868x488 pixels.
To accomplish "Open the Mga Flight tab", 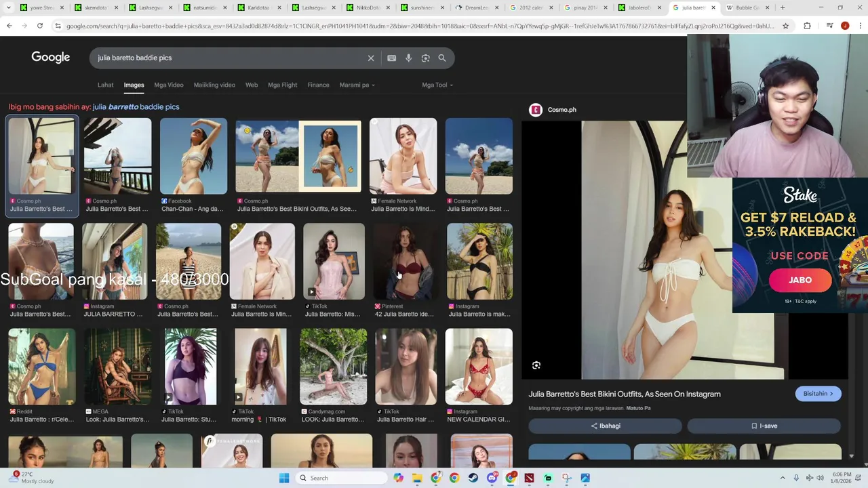I will [283, 85].
